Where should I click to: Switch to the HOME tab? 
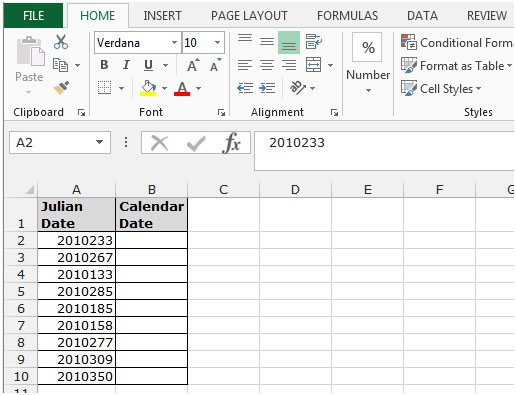pos(98,16)
